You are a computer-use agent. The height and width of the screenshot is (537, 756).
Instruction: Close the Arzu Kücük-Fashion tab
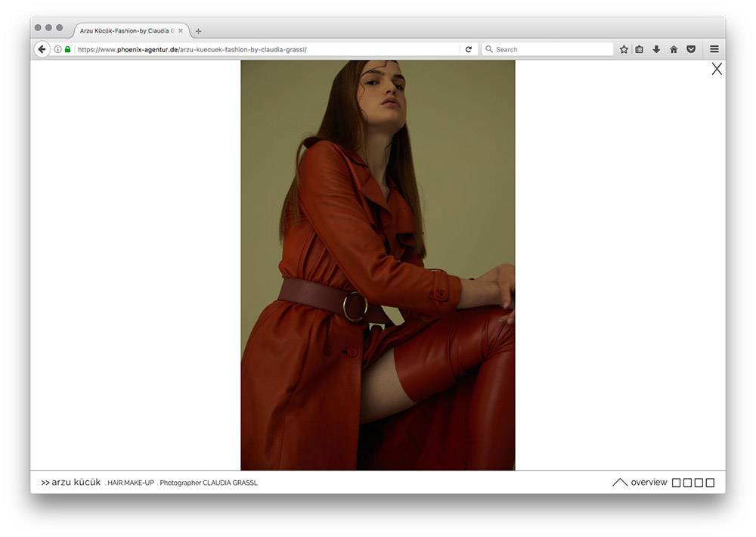[181, 31]
